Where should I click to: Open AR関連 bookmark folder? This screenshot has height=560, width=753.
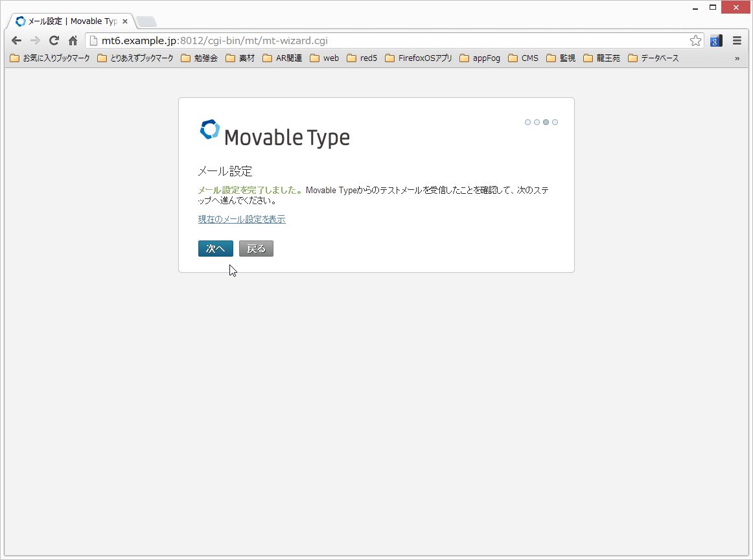click(283, 58)
